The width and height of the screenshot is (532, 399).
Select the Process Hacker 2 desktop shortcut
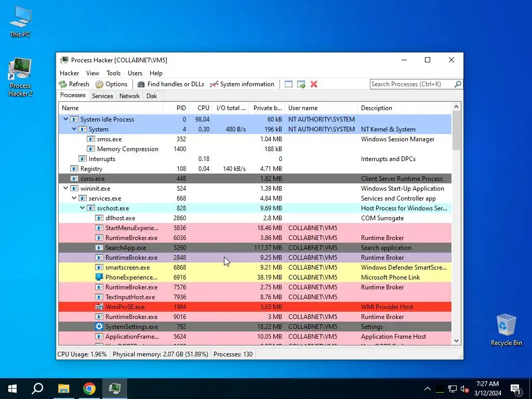tap(20, 77)
